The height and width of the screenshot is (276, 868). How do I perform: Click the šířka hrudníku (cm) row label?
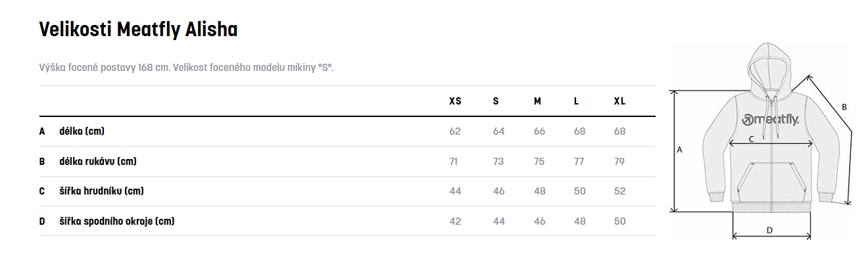coord(101,191)
